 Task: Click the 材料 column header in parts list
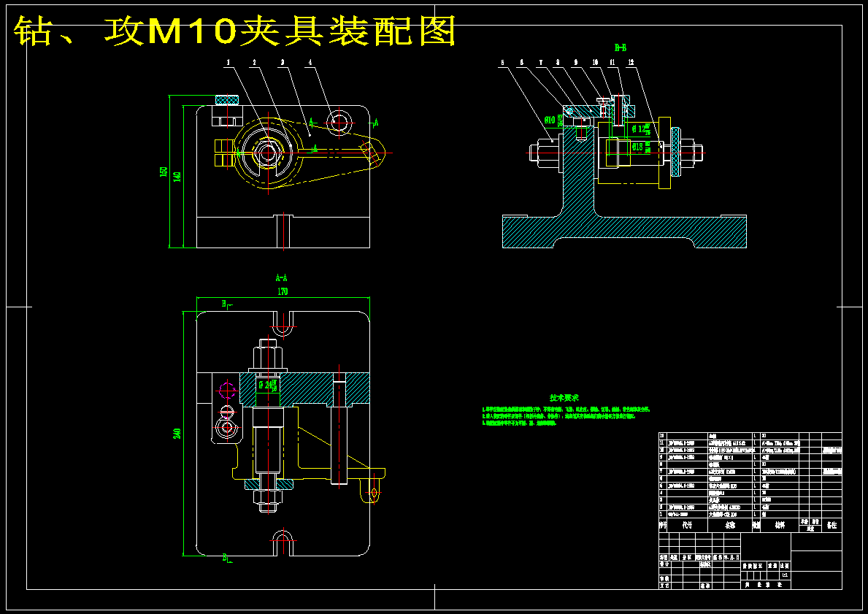coord(780,526)
